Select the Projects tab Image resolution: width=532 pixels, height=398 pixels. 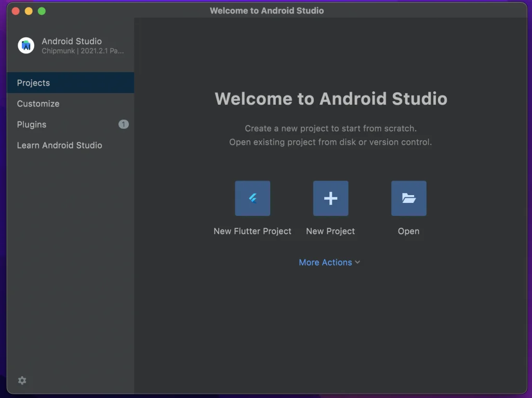click(33, 83)
